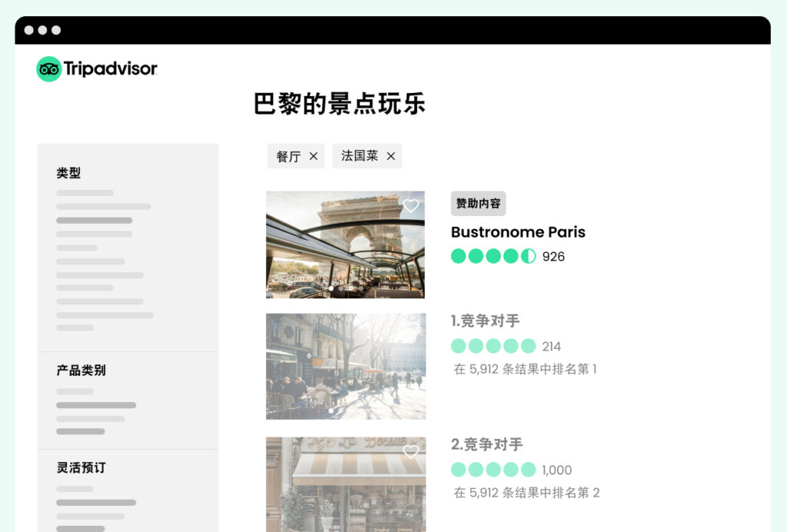The width and height of the screenshot is (787, 532).
Task: Remove the 餐厅 filter chip
Action: (x=314, y=156)
